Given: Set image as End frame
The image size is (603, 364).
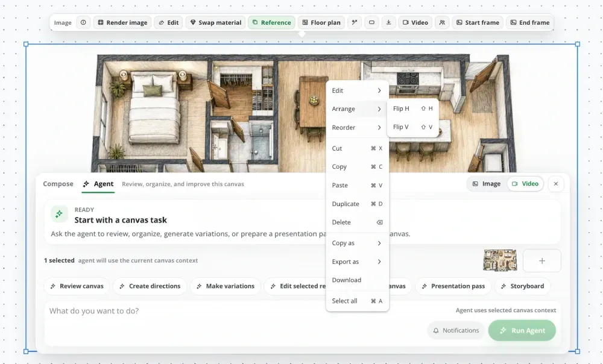Looking at the screenshot, I should 529,22.
